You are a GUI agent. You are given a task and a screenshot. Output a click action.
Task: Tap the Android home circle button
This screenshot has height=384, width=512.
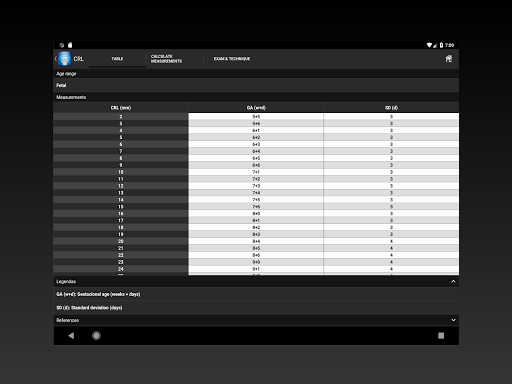[x=96, y=336]
